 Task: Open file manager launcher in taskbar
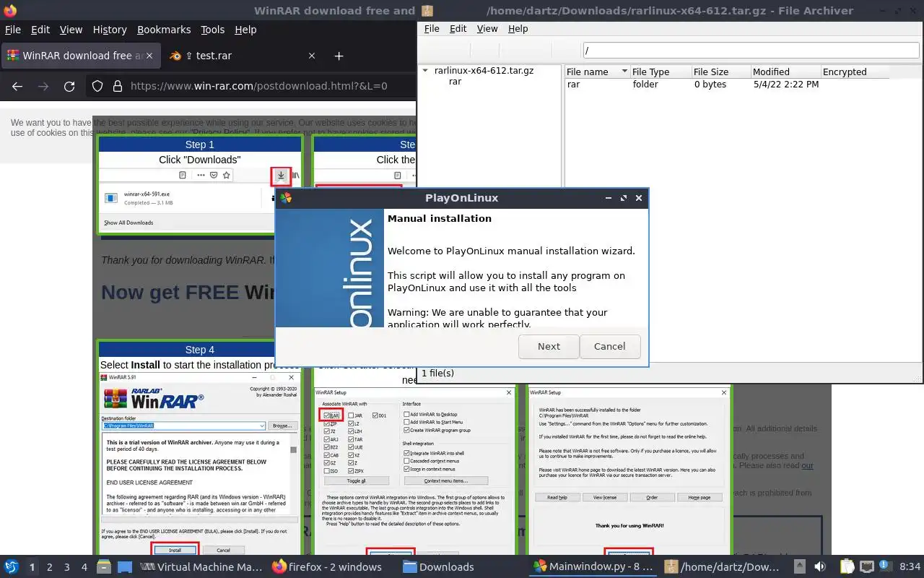pos(104,567)
